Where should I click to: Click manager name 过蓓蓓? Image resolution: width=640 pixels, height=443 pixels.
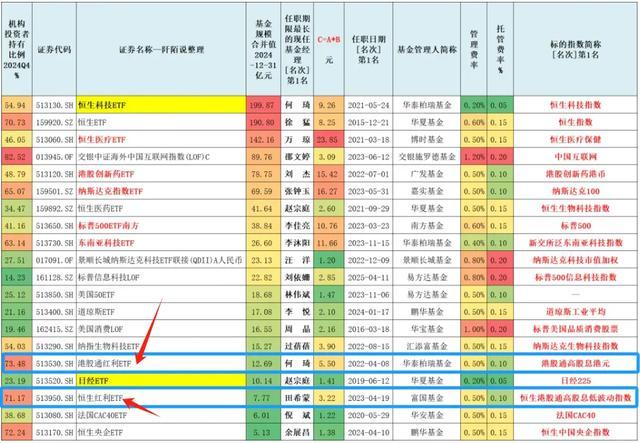pyautogui.click(x=297, y=346)
